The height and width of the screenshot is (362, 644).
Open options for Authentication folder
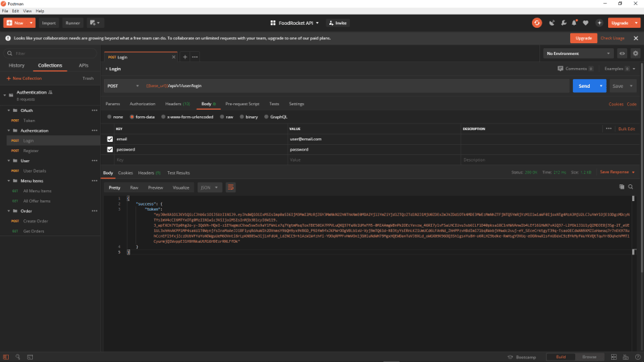[x=94, y=130]
